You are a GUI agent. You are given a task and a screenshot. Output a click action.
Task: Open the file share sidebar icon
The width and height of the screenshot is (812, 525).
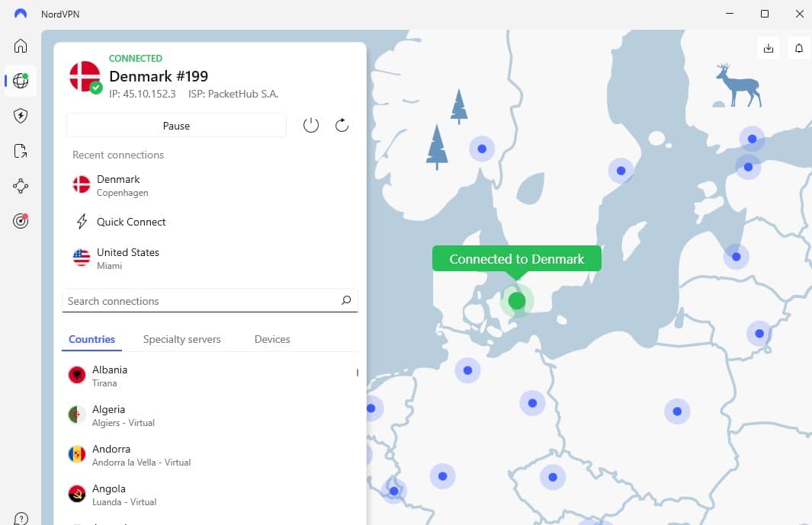point(21,151)
